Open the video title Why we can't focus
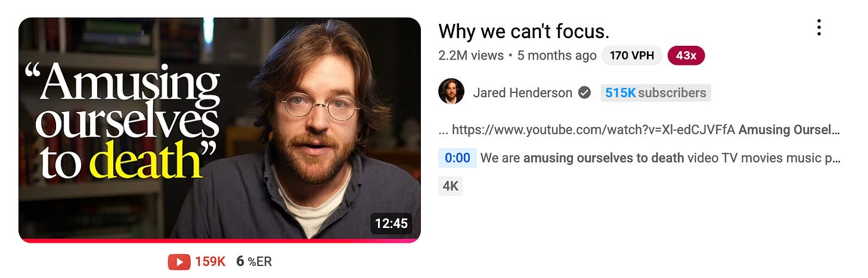The image size is (868, 278). pyautogui.click(x=523, y=31)
